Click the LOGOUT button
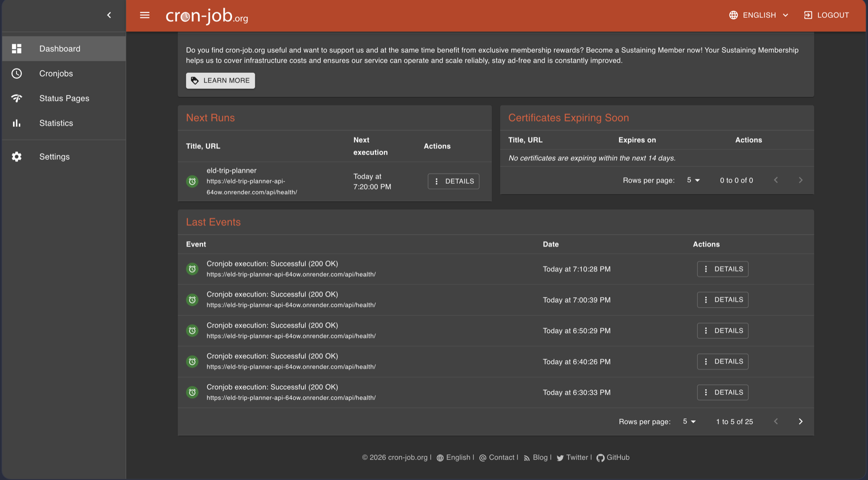Screen dimensions: 868x480 pos(827,15)
